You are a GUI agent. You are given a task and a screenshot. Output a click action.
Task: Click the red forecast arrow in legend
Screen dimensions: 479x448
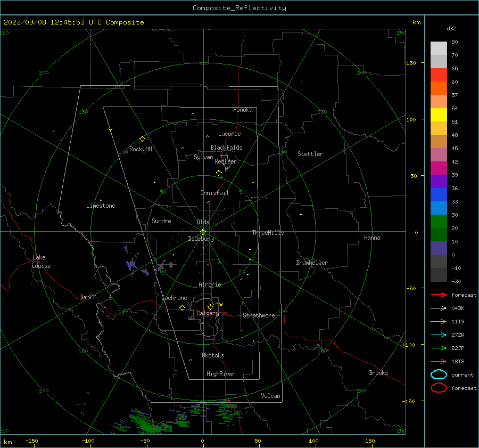coord(439,295)
